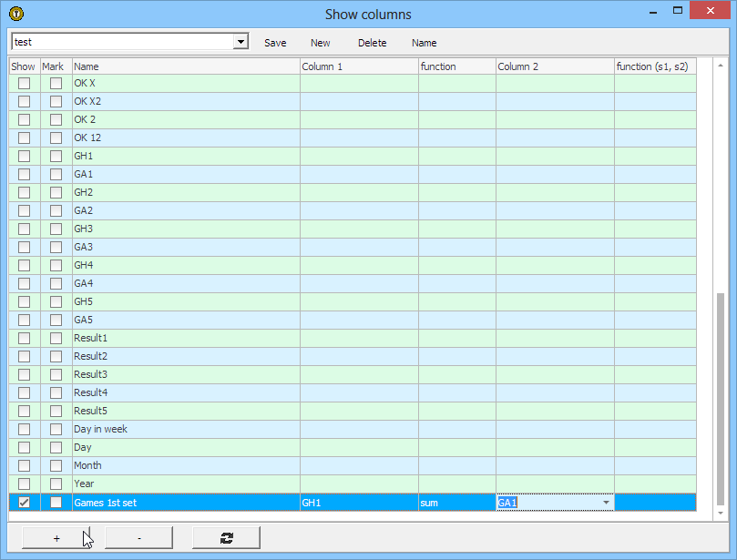Click the Column 1 header

tap(359, 66)
